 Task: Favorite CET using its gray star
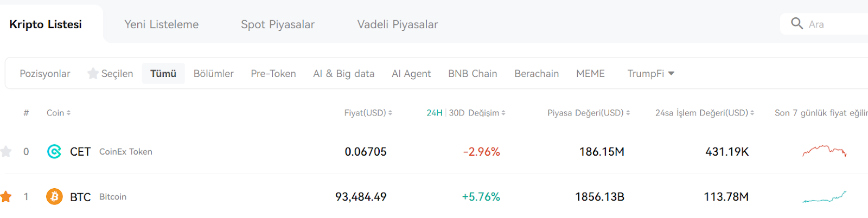6,151
